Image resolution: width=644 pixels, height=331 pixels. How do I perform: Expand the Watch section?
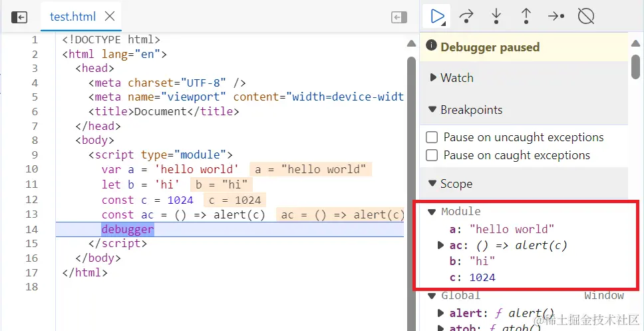(x=433, y=77)
